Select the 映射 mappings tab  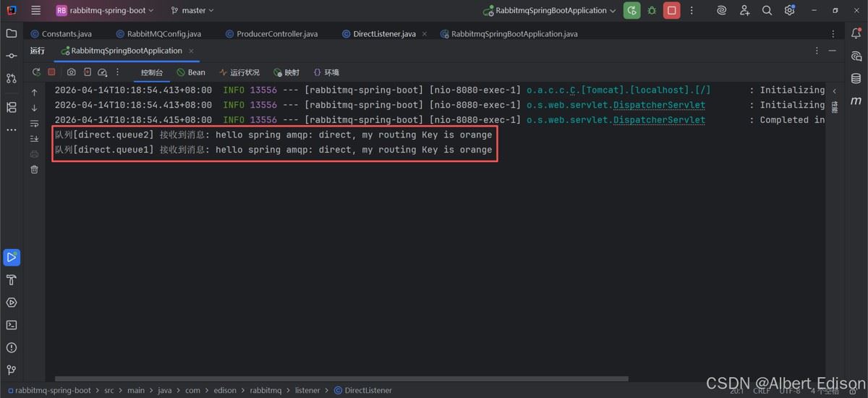click(x=286, y=72)
